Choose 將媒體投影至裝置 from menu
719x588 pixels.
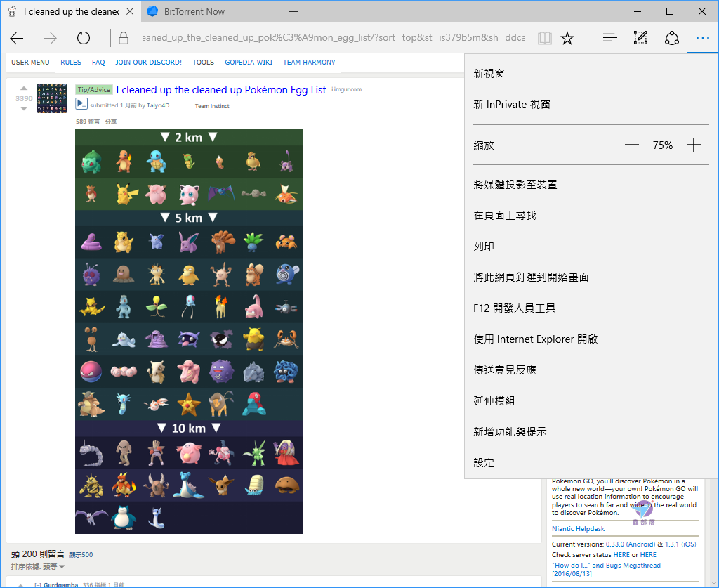click(x=591, y=184)
